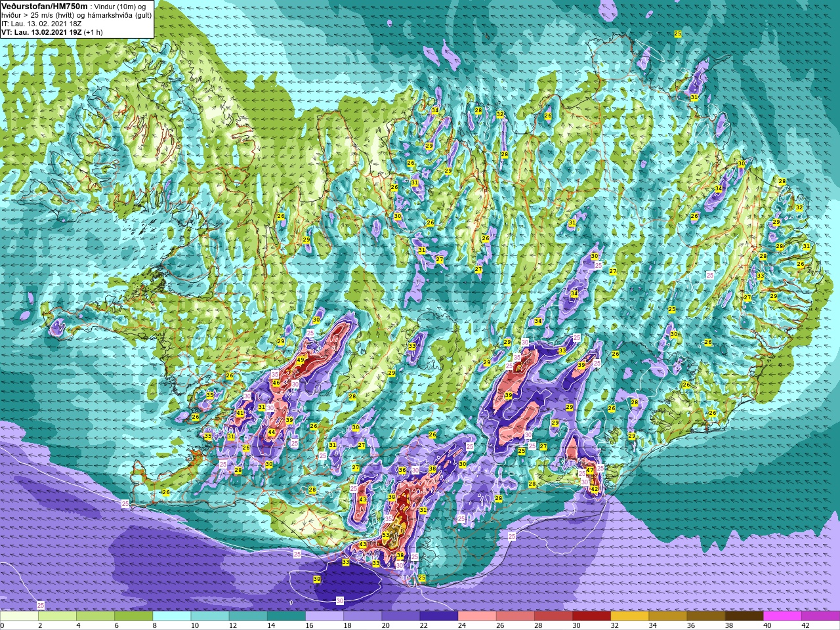Viewport: 840px width, 630px height.
Task: Click the light lavender 16–18 legend swatch
Action: click(x=324, y=616)
